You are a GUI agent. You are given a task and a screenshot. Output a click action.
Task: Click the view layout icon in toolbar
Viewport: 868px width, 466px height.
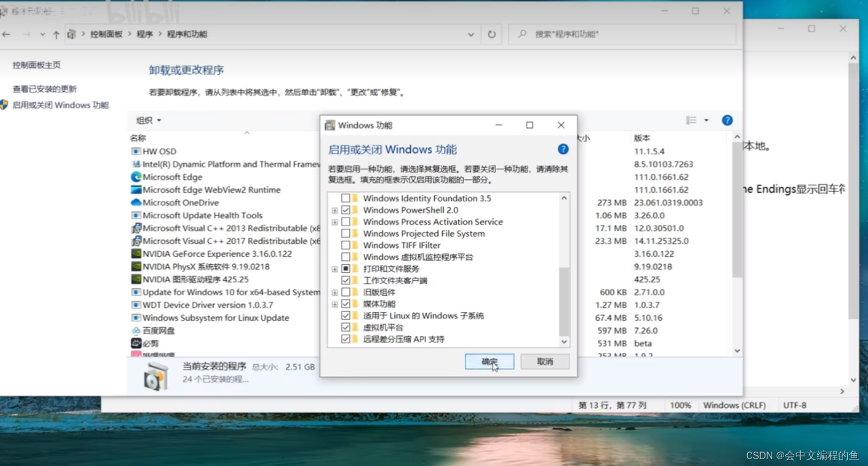(691, 120)
